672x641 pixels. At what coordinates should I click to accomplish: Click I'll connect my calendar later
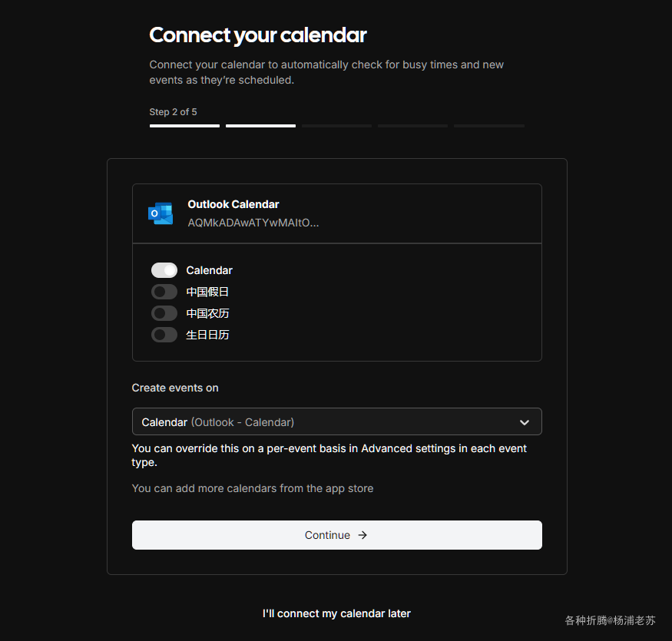(336, 613)
